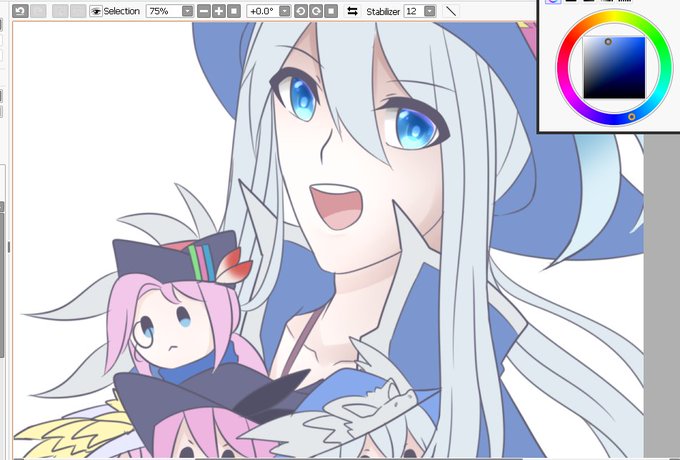680x460 pixels.
Task: Flip the canvas view horizontally
Action: (353, 11)
